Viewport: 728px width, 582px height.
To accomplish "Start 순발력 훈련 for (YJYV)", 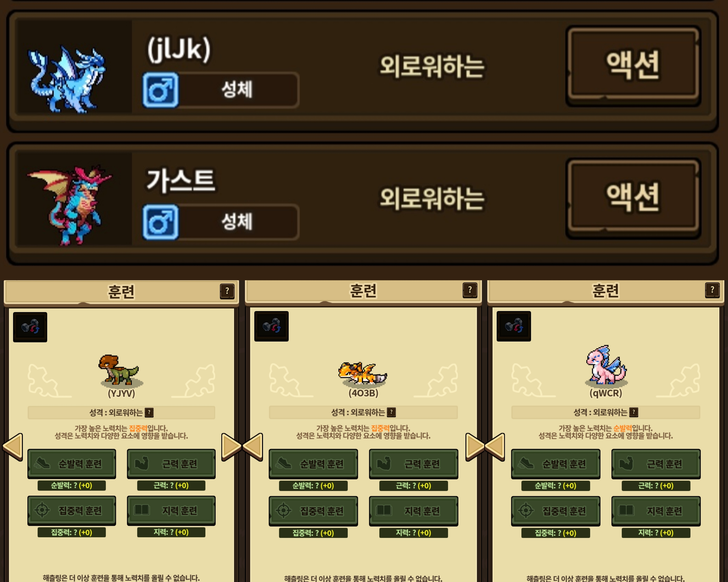I will (x=72, y=464).
